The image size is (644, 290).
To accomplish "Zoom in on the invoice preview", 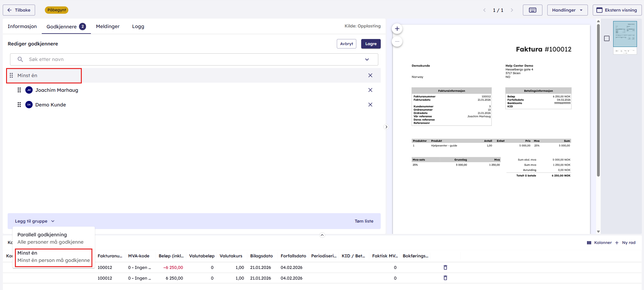I will [397, 29].
